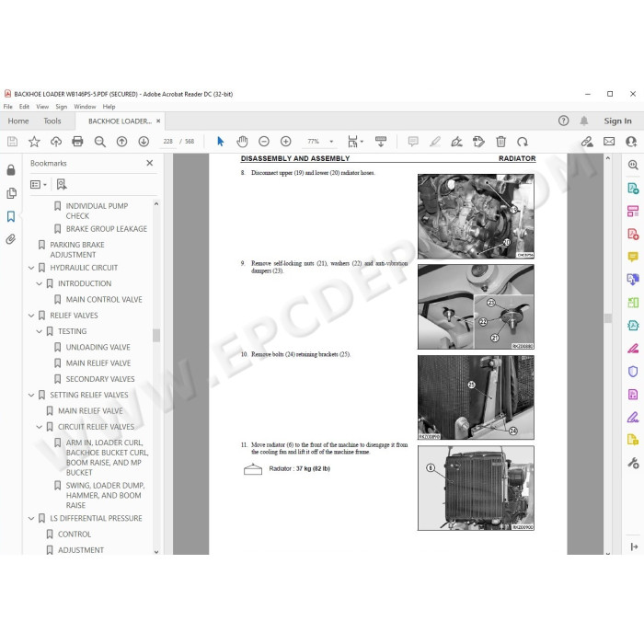The width and height of the screenshot is (644, 644).
Task: Show page thumbnails panel
Action: point(11,193)
